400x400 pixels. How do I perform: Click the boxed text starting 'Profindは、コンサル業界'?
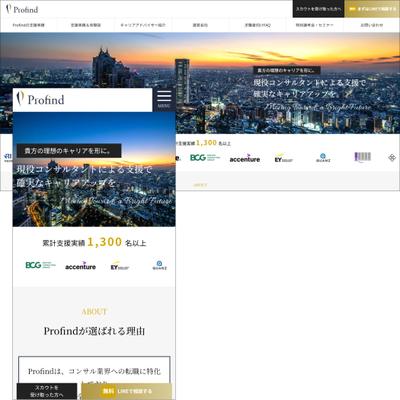pyautogui.click(x=94, y=371)
